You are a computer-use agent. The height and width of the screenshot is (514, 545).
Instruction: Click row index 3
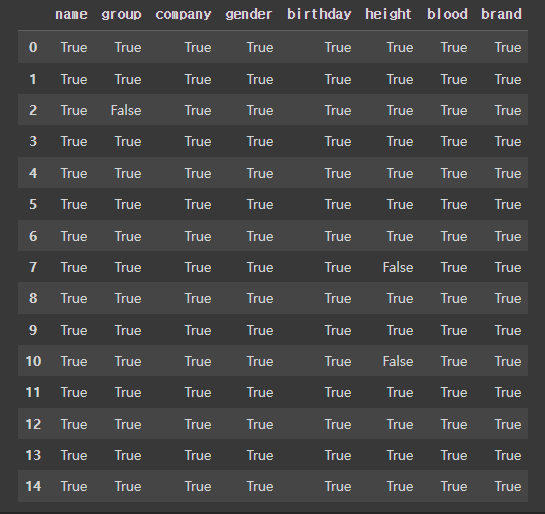pos(33,141)
